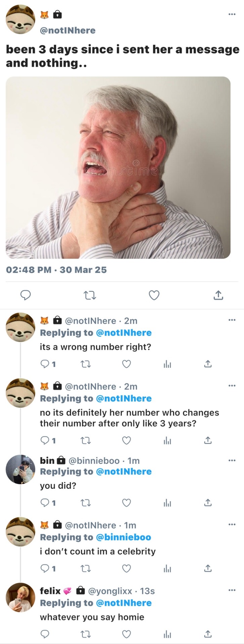The image size is (244, 644).
Task: Open more options on the main tweet
Action: (232, 14)
